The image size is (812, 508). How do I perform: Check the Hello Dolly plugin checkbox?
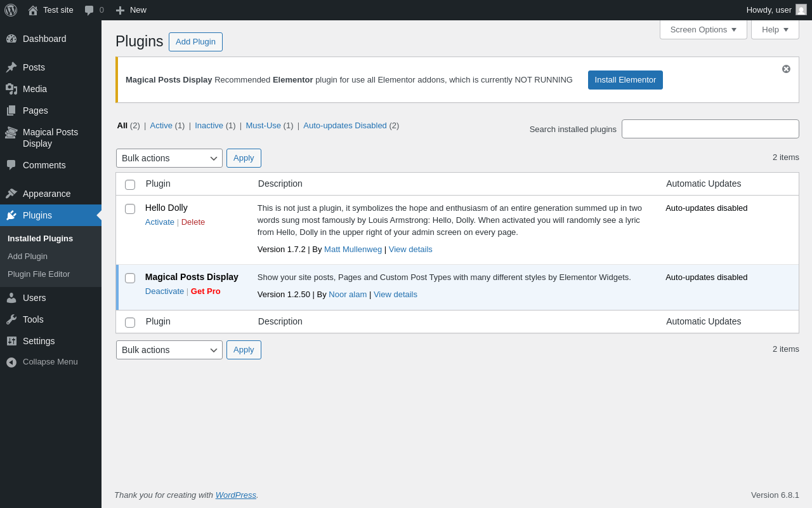130,209
